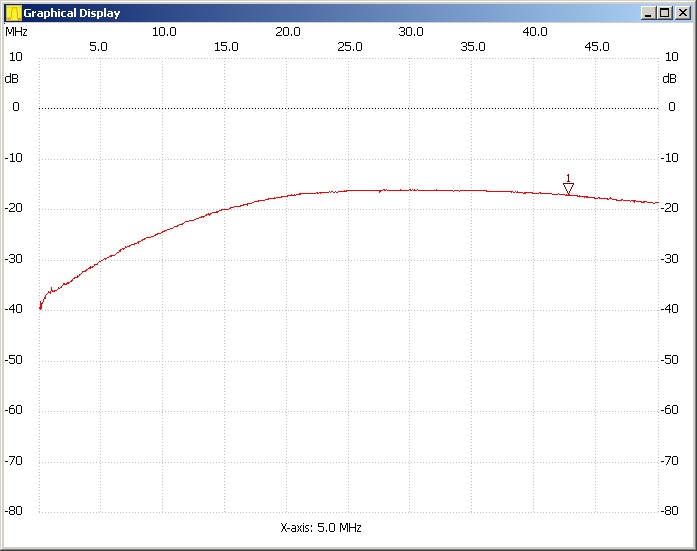Click the 5.0 frequency tick label
Image resolution: width=697 pixels, height=551 pixels.
[99, 46]
